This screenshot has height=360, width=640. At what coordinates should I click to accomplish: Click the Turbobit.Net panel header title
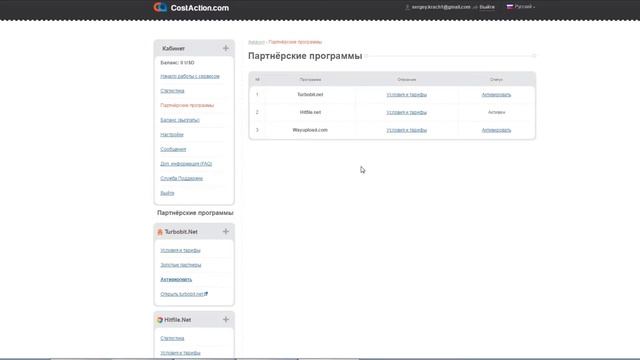[x=181, y=232]
